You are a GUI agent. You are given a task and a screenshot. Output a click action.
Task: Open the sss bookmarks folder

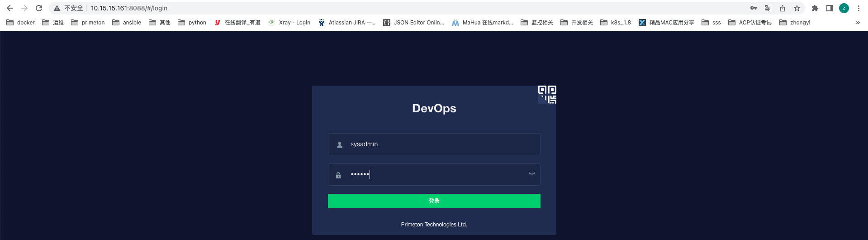711,22
